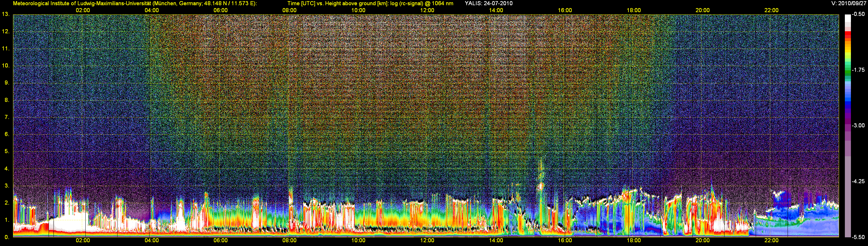Click the 04:00 label on the bottom time axis
This screenshot has height=246, width=868.
point(152,240)
